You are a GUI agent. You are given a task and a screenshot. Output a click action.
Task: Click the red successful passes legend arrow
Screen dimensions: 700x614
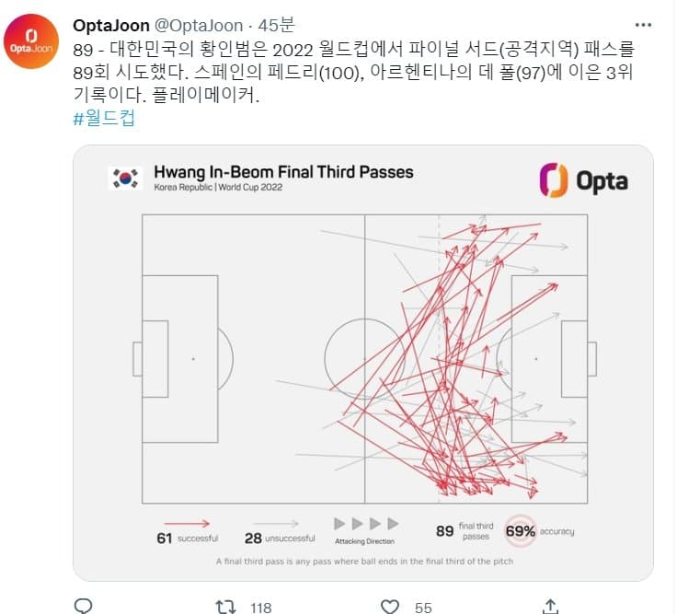coord(191,523)
